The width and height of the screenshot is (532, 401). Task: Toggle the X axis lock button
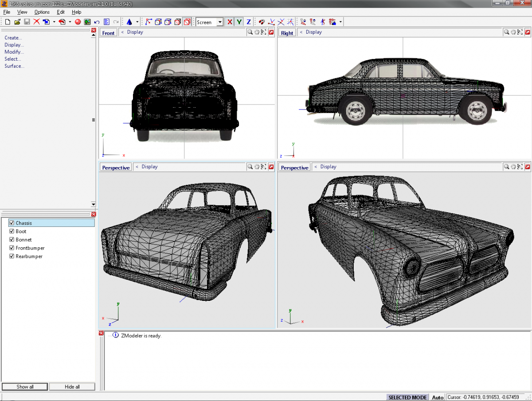(x=230, y=22)
